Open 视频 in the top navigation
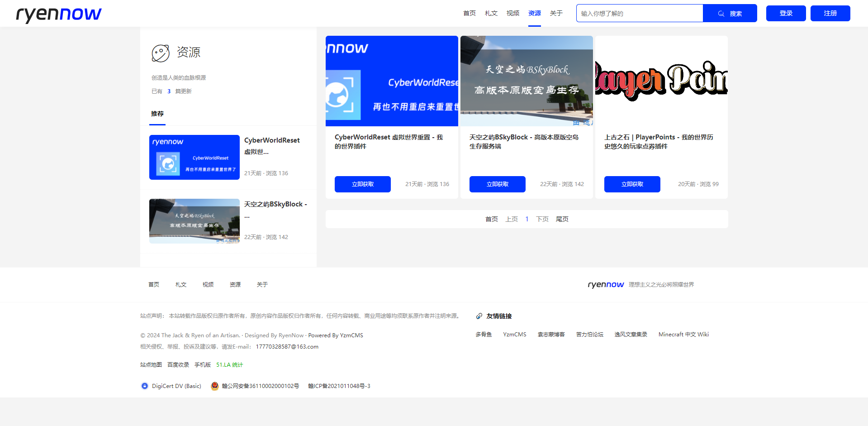 (x=513, y=14)
